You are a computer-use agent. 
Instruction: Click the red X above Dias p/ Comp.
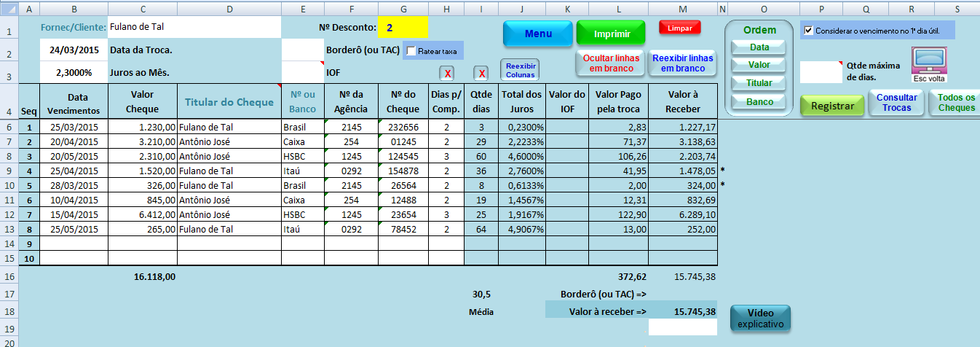[x=448, y=74]
